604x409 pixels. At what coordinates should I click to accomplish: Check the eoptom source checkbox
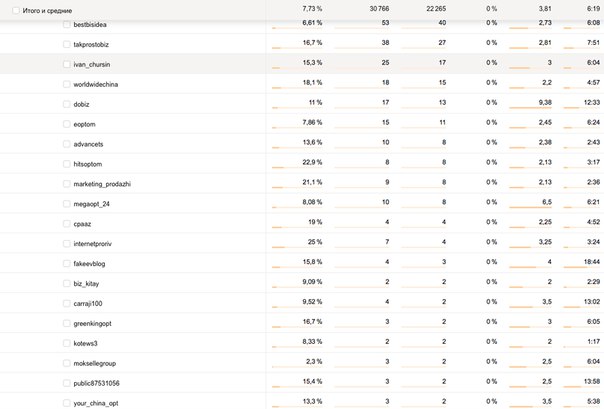(x=67, y=124)
